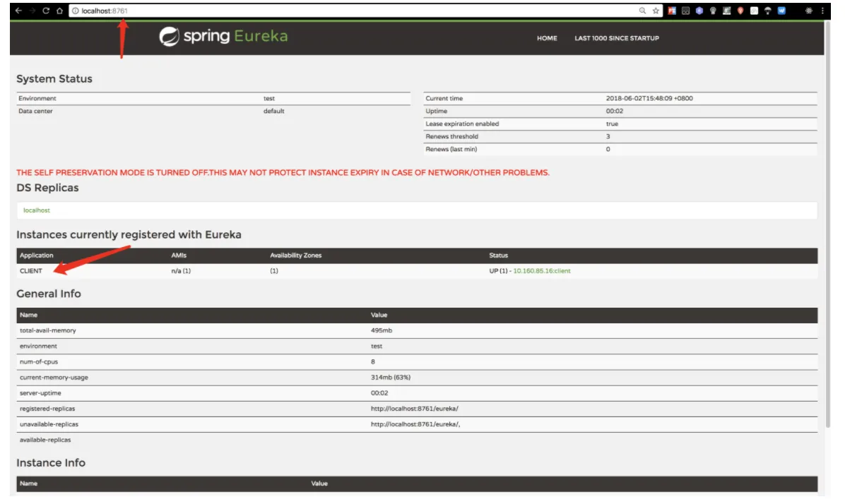Click the 'Instances currently registered with Eureka' heading
The height and width of the screenshot is (504, 845).
point(129,235)
